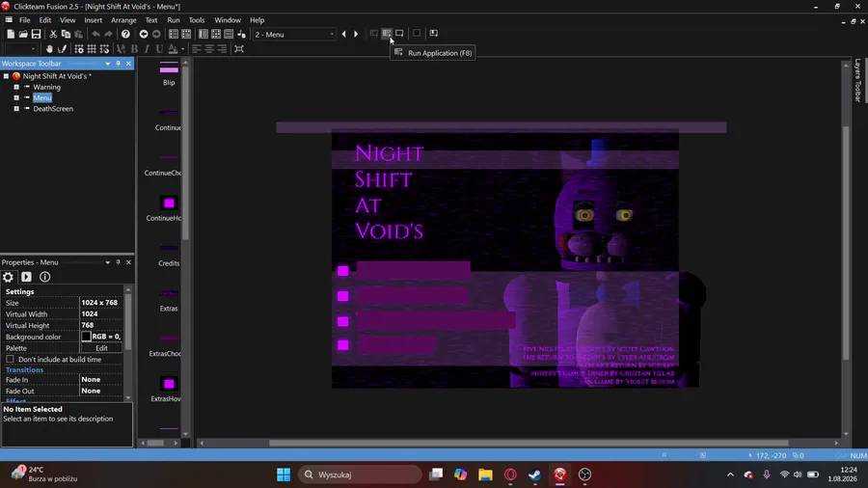The width and height of the screenshot is (868, 488).
Task: Click the Cut scissors icon
Action: 53,35
